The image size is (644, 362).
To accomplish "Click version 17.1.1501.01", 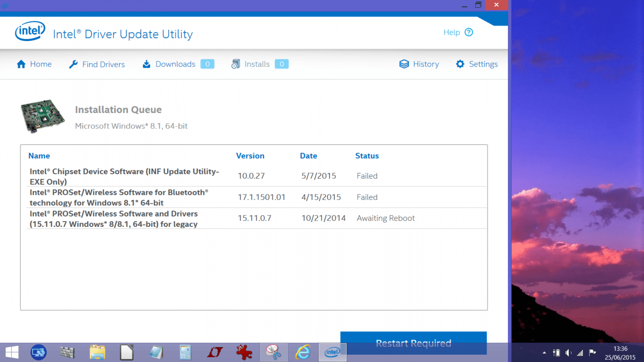I will coord(262,197).
